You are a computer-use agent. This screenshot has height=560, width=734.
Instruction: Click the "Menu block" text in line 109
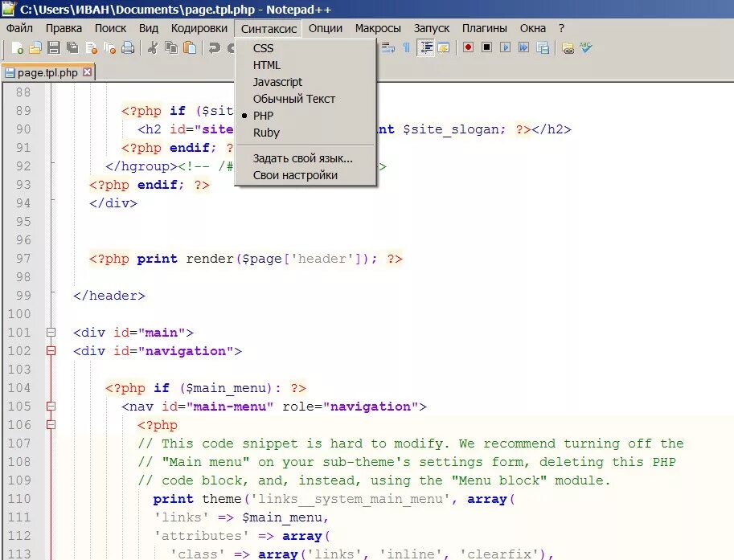[x=499, y=480]
